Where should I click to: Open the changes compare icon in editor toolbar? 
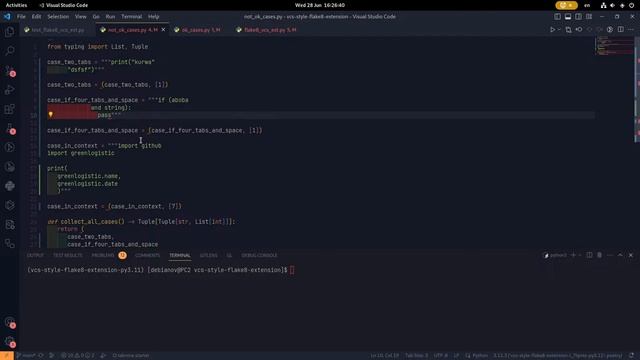(568, 29)
